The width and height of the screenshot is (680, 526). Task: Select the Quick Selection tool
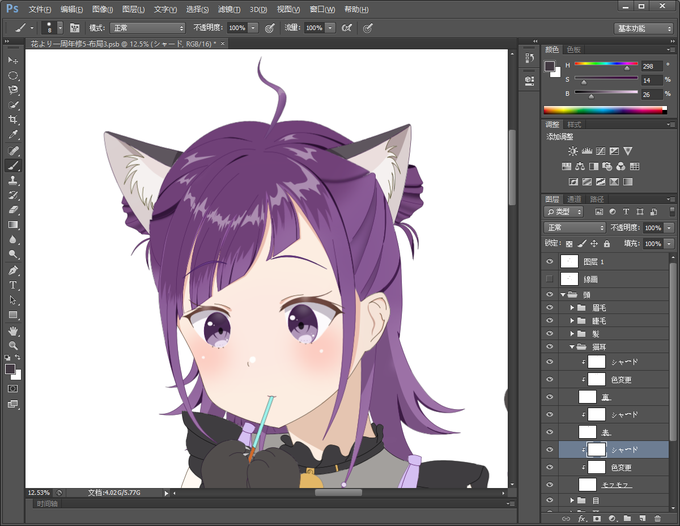(13, 105)
